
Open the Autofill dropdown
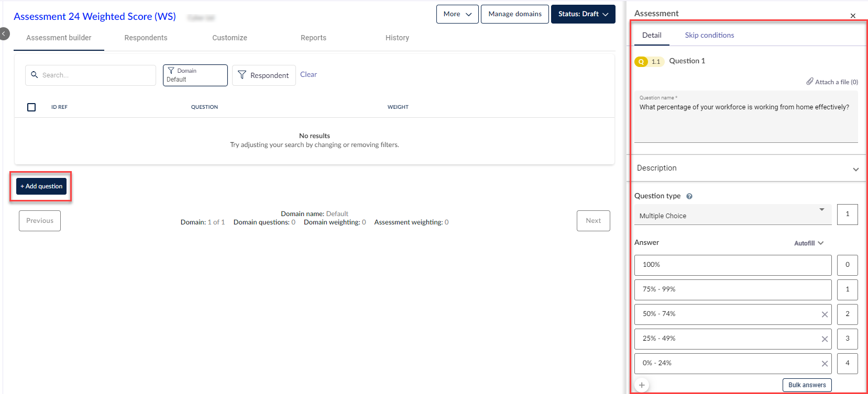click(x=809, y=243)
